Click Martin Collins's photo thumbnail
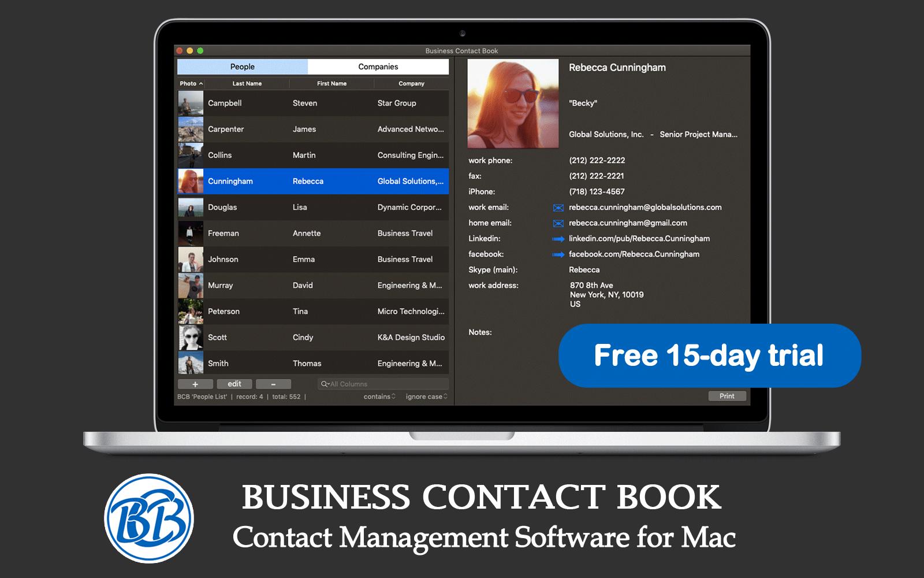 coord(191,155)
